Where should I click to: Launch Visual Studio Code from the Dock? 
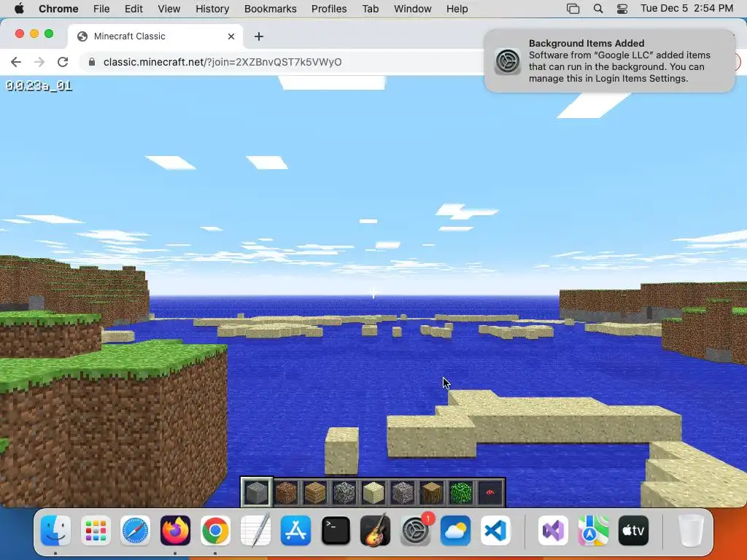pyautogui.click(x=495, y=530)
